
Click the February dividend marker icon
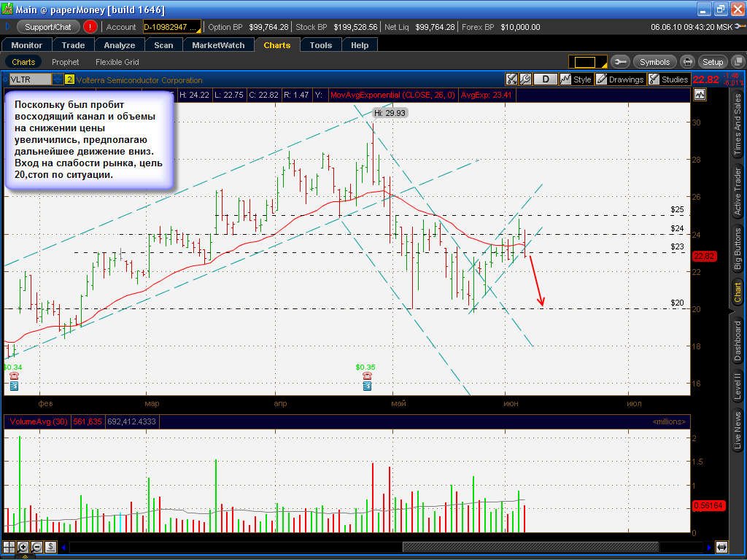(x=15, y=386)
